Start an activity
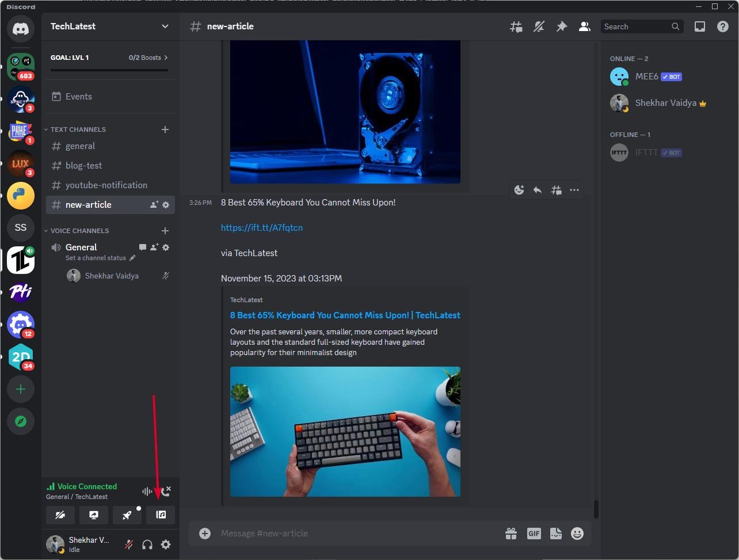Image resolution: width=739 pixels, height=560 pixels. click(127, 515)
